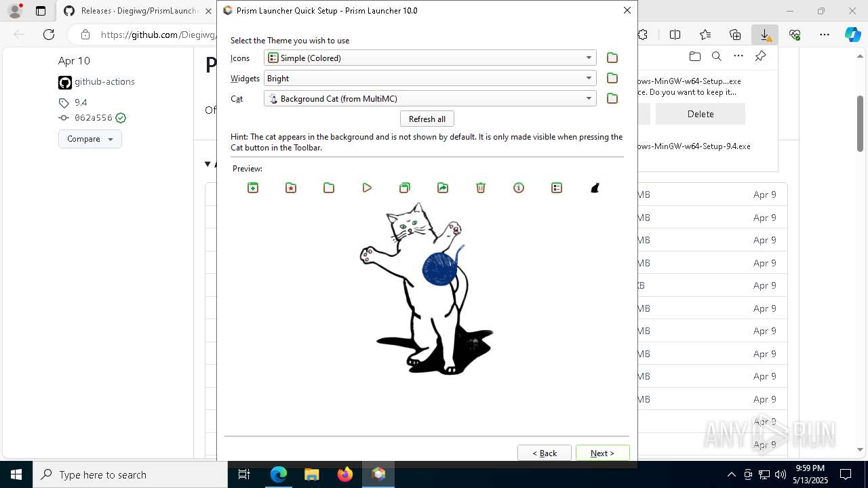Expand the Widgets theme dropdown

430,79
